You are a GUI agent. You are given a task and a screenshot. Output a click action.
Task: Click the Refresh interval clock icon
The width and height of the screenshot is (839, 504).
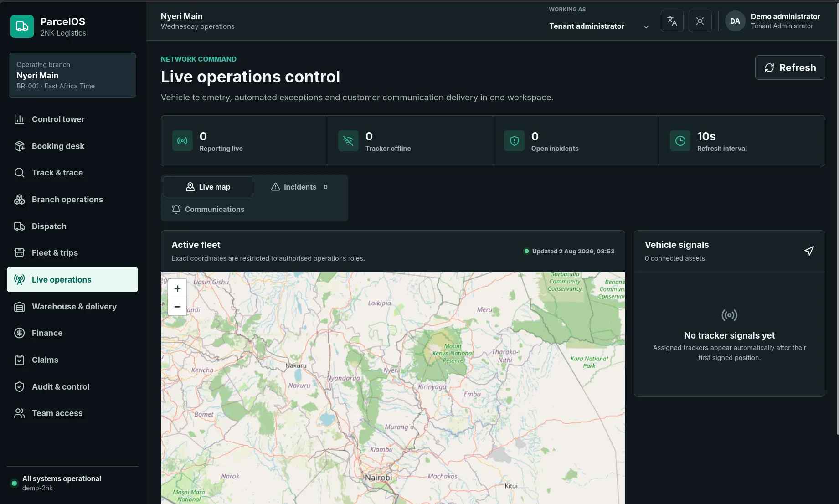680,141
